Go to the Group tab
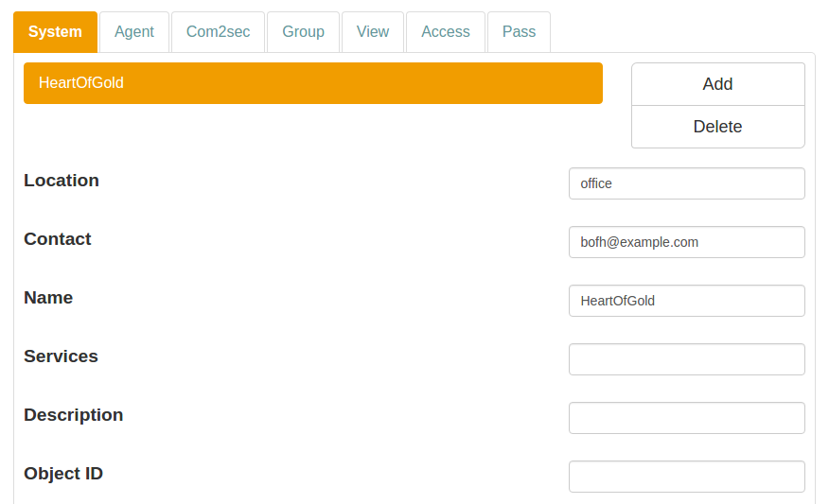The width and height of the screenshot is (829, 504). pyautogui.click(x=303, y=32)
